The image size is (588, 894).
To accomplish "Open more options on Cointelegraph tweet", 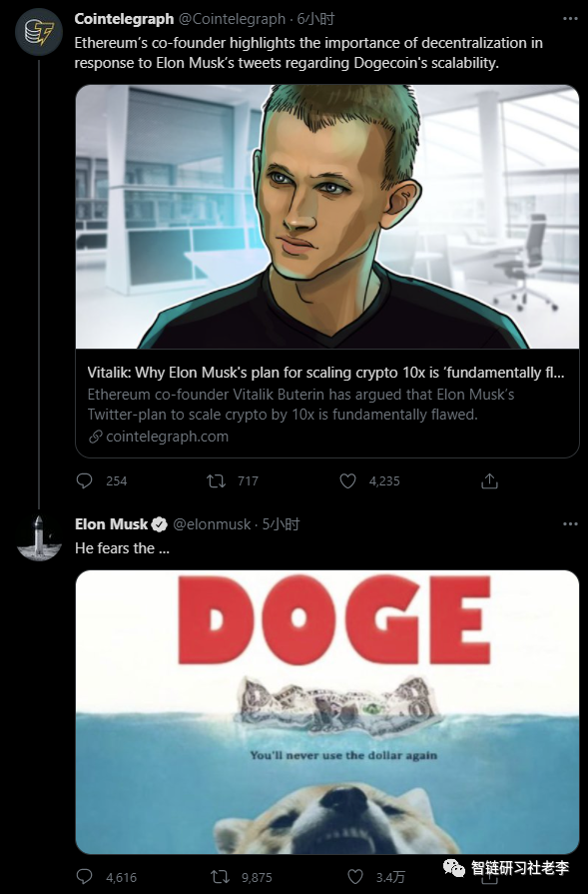I will pos(570,19).
